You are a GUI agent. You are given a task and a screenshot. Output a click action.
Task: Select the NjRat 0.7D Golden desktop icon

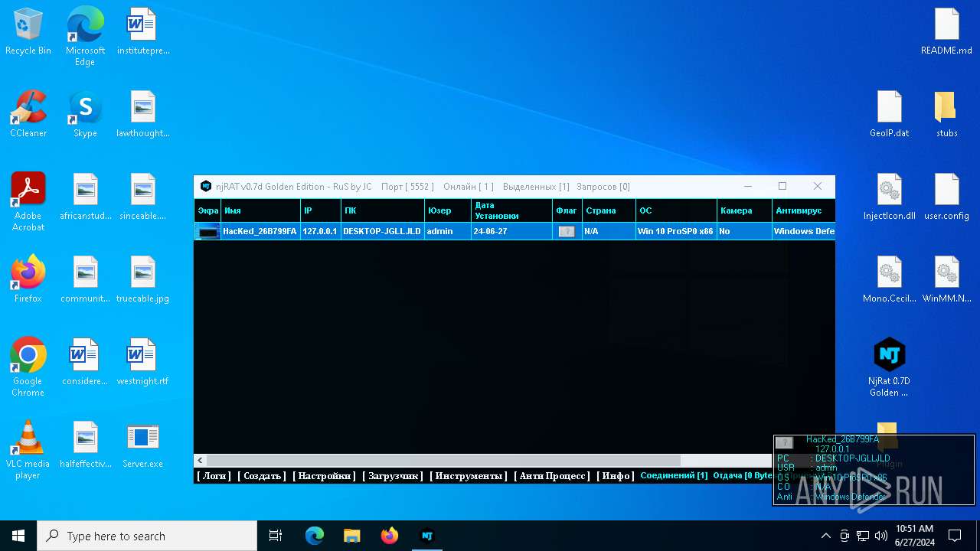890,367
